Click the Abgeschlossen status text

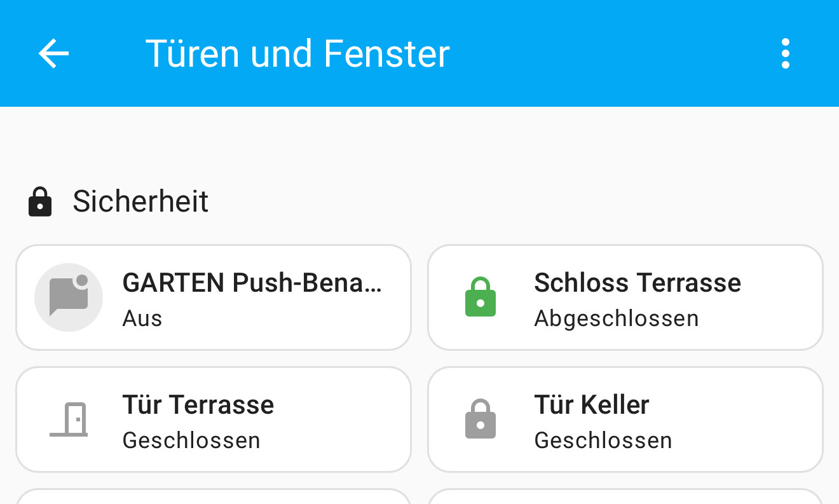tap(617, 318)
